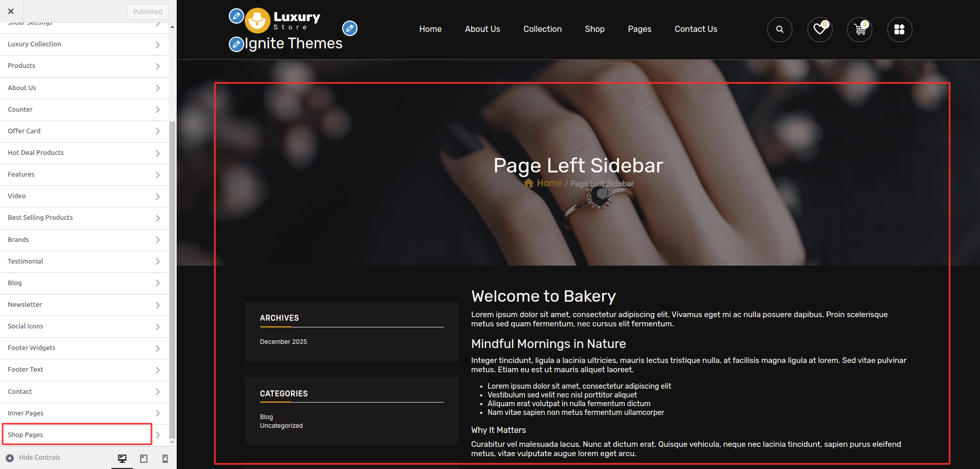
Task: Click the edit pencil beside the Luxury logo
Action: pyautogui.click(x=236, y=16)
